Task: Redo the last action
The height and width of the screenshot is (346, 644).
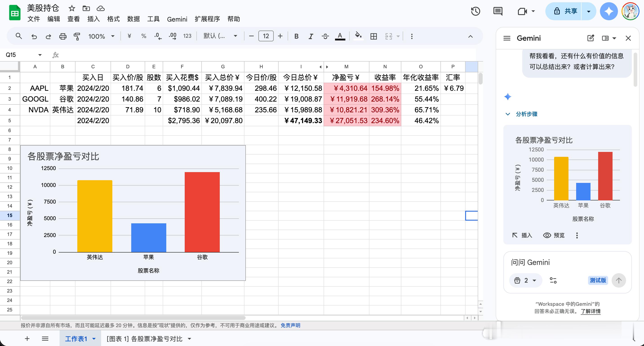Action: [48, 36]
